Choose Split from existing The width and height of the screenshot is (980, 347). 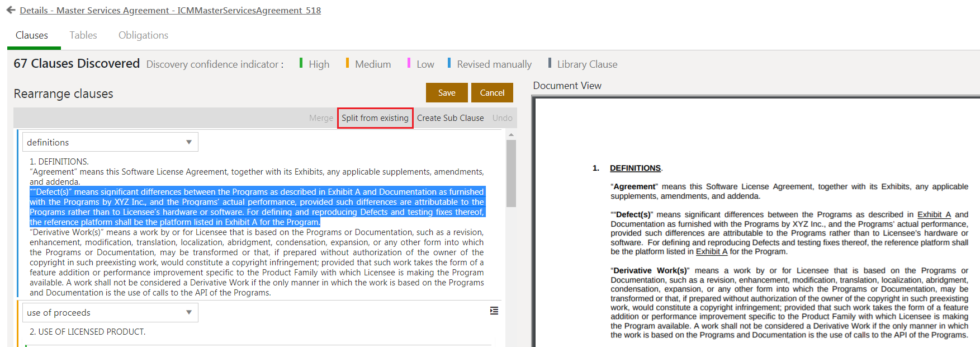(x=375, y=118)
